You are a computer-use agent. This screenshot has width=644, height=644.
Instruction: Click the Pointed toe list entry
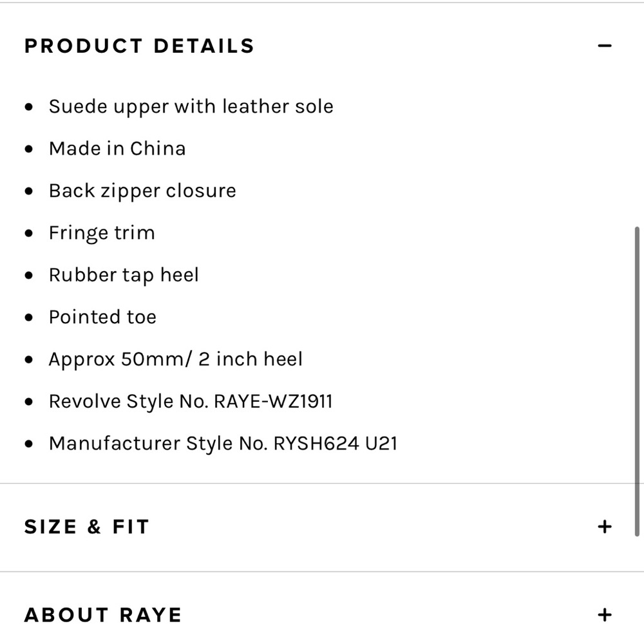click(102, 317)
